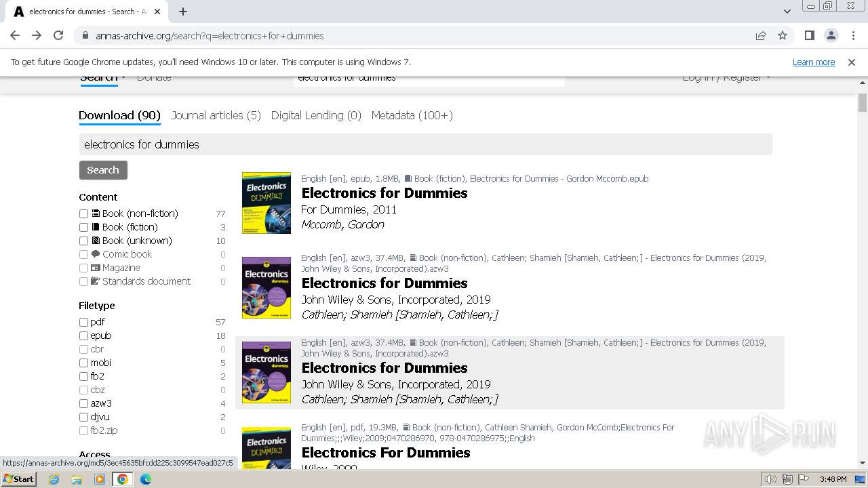868x488 pixels.
Task: Open the Search dropdown in the site header
Action: tap(102, 78)
